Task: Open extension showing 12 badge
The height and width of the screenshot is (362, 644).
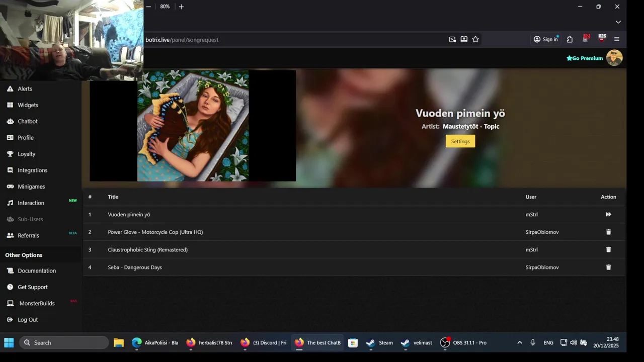Action: [x=586, y=39]
